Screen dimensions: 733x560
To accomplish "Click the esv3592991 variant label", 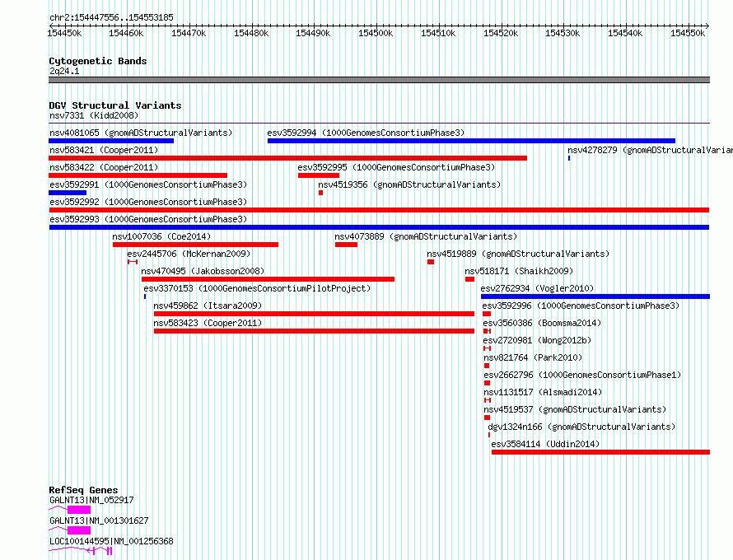I will (x=148, y=184).
